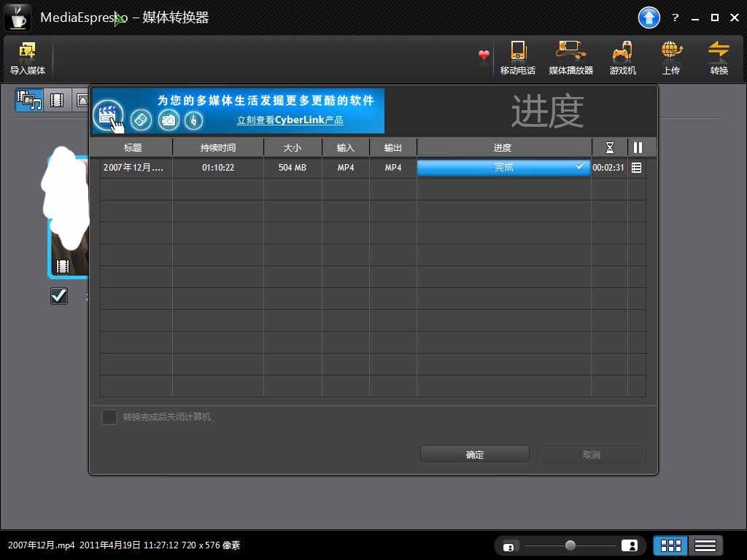
Task: Open details list icon for completed task
Action: coord(637,168)
